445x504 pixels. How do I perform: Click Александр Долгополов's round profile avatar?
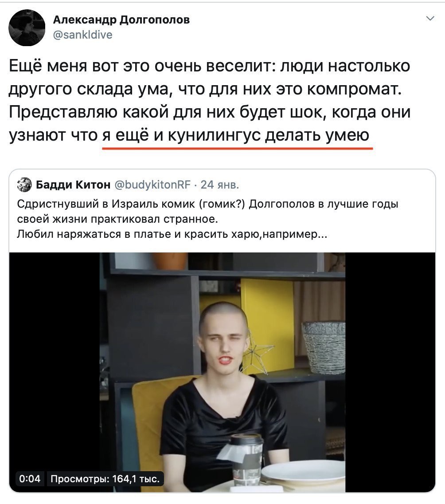coord(27,28)
